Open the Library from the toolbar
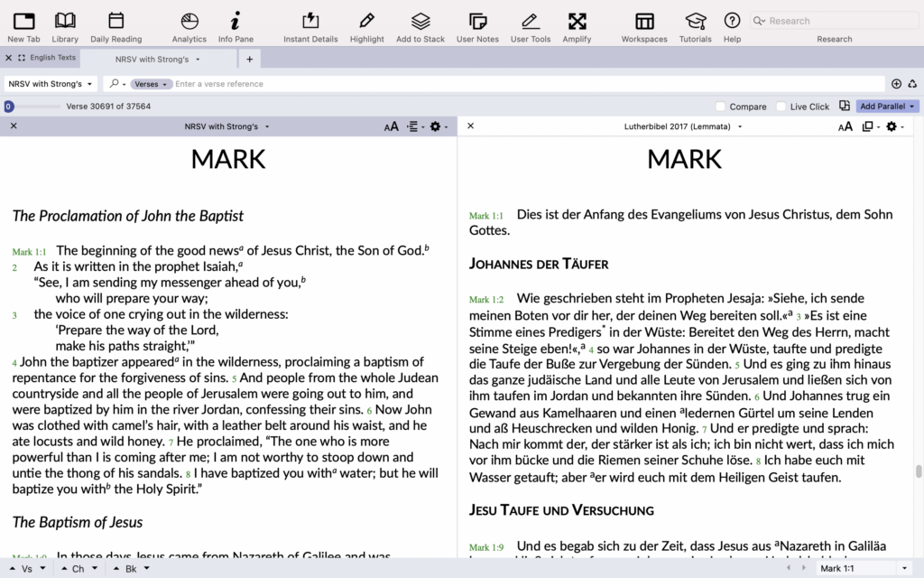 click(65, 21)
